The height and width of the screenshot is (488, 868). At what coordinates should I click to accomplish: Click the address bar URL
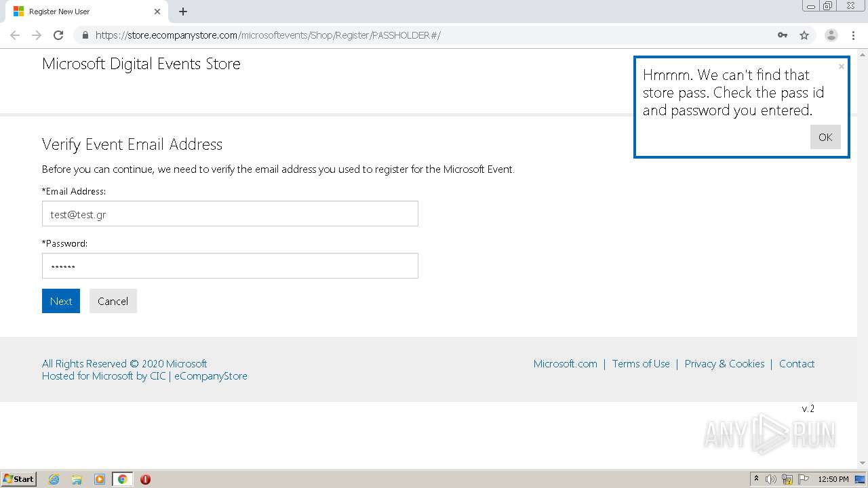pyautogui.click(x=268, y=35)
